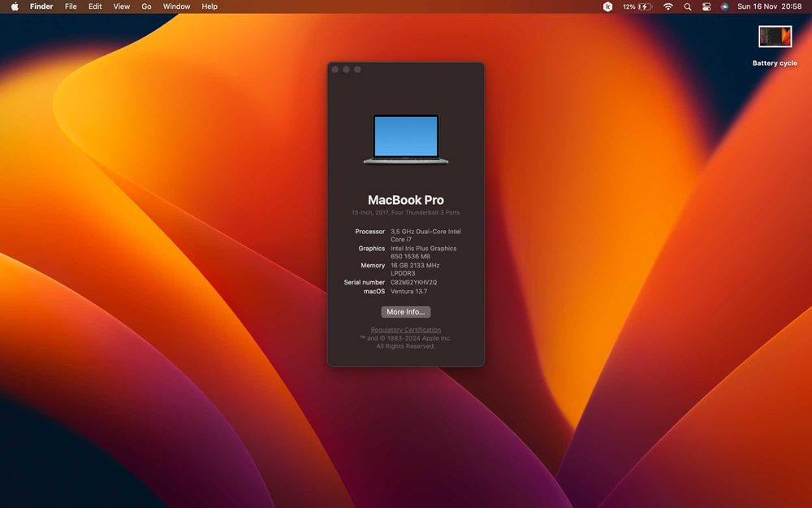Viewport: 812px width, 508px height.
Task: Click the battery status icon
Action: [645, 7]
